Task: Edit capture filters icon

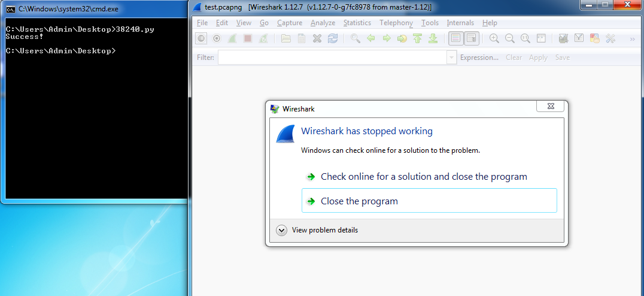Action: click(564, 38)
